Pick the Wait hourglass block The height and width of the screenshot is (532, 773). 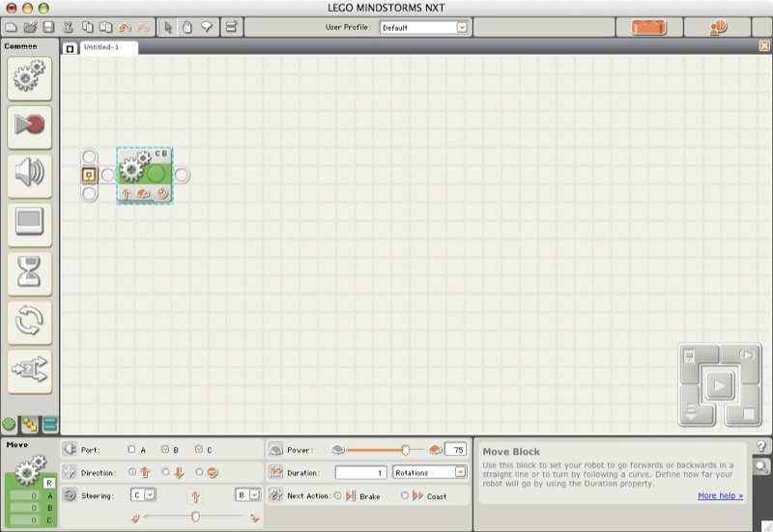point(30,273)
